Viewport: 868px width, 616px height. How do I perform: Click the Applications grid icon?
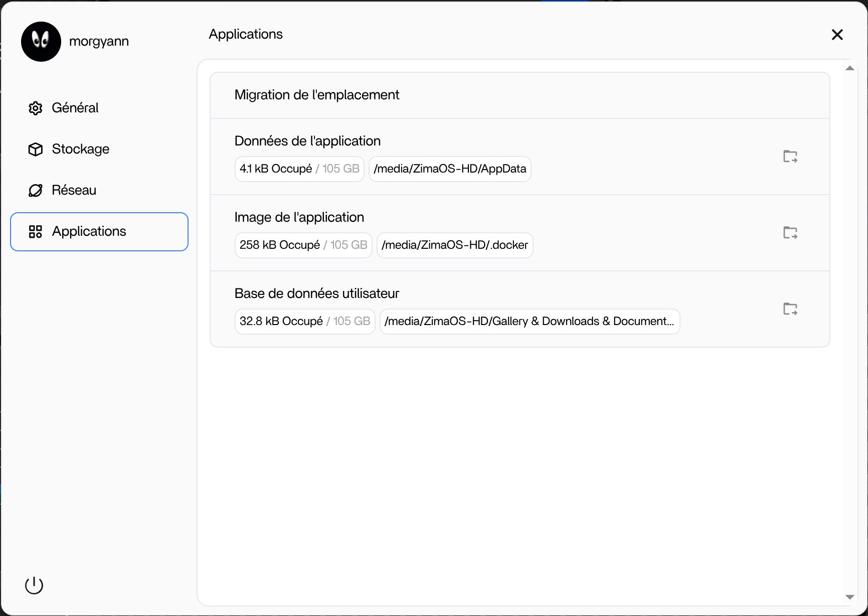coord(36,231)
